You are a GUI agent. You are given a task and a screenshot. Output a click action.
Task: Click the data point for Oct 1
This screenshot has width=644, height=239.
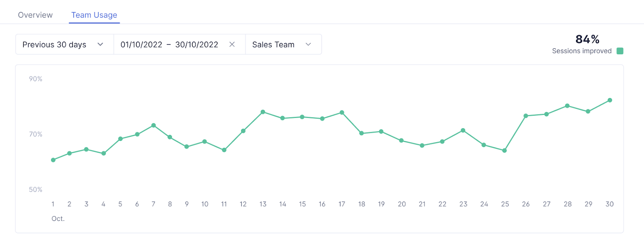[53, 160]
